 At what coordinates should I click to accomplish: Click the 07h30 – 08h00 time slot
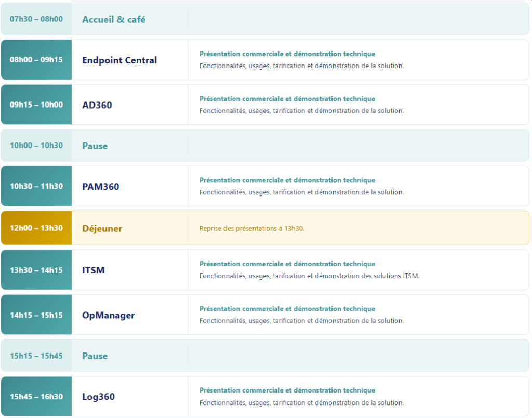click(36, 19)
